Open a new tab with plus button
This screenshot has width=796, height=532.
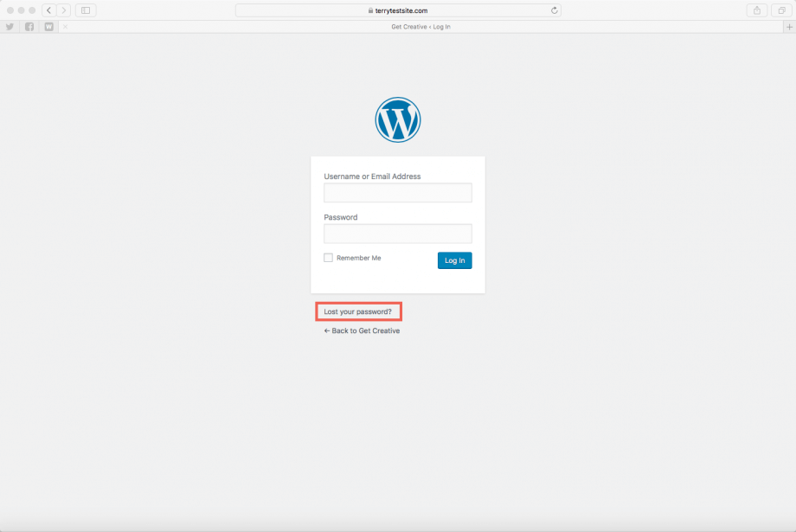789,27
